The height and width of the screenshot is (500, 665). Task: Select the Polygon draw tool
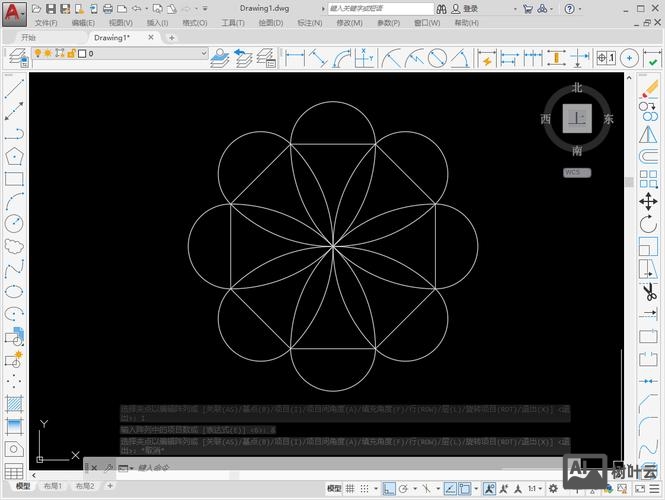pos(14,156)
